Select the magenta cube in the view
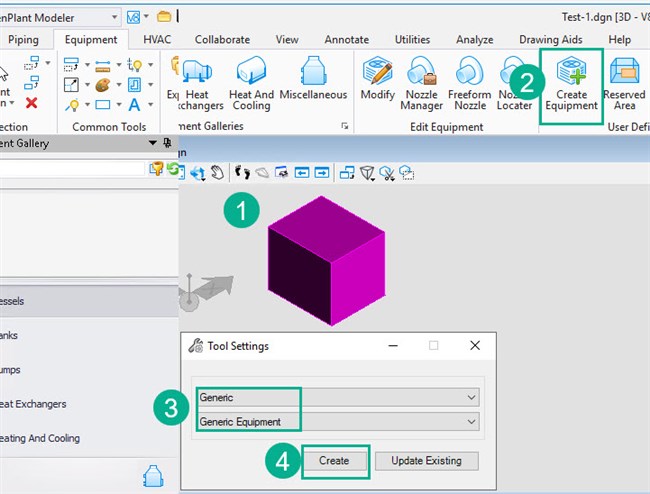This screenshot has height=494, width=650. tap(327, 261)
